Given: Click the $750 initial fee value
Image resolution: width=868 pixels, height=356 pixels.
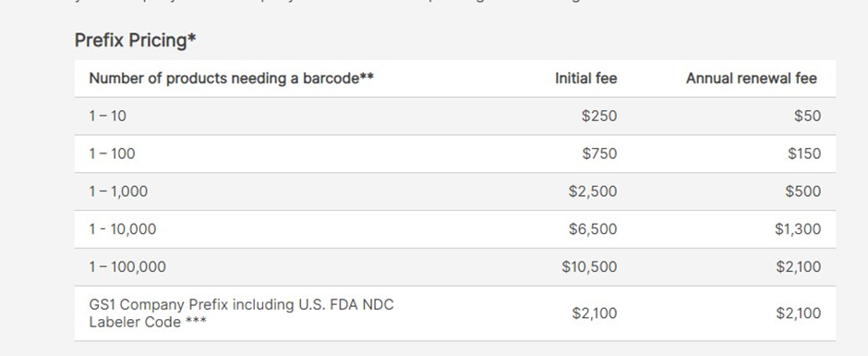Looking at the screenshot, I should 599,153.
